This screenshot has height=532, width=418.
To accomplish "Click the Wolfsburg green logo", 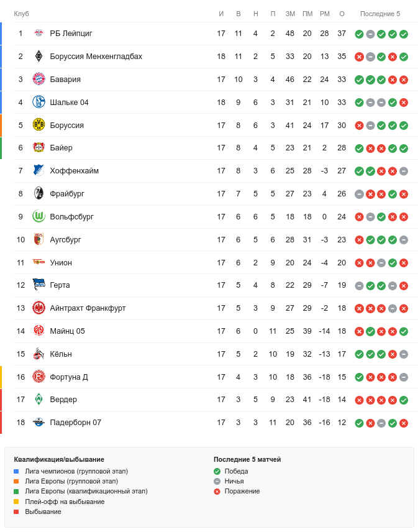I will [39, 216].
